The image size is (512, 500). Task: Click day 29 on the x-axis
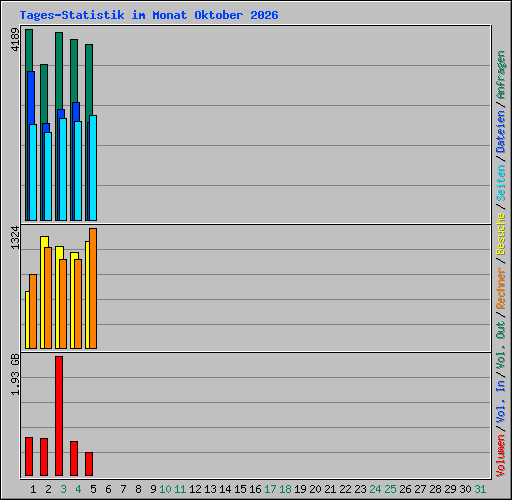[x=450, y=489]
